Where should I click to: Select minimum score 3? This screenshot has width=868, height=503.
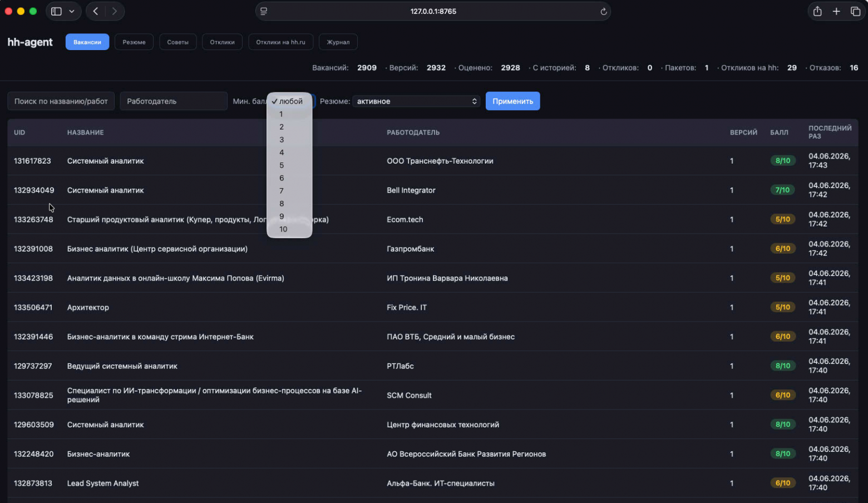[289, 140]
